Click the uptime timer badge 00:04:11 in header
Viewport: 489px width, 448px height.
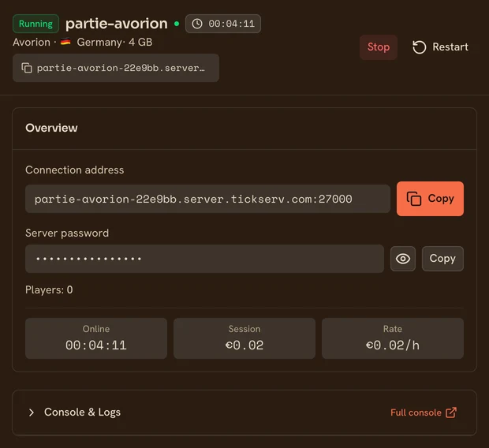pos(223,24)
